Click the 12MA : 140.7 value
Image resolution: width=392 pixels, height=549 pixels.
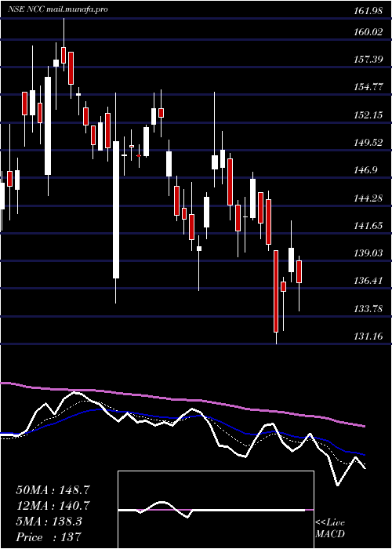pos(53,506)
